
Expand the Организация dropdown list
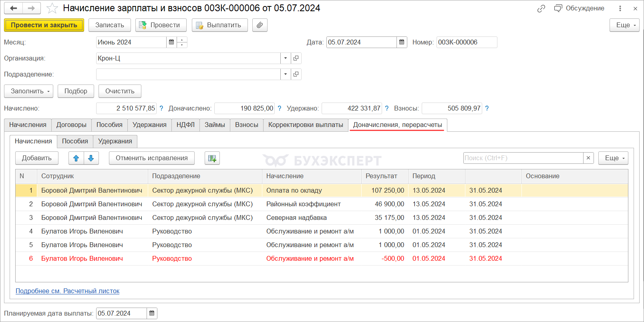pyautogui.click(x=285, y=58)
